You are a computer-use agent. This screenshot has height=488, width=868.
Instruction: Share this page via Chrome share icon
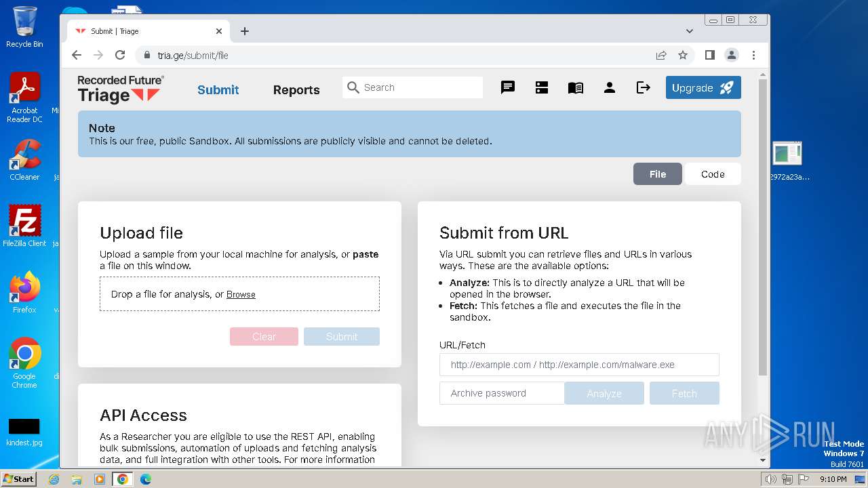click(x=661, y=56)
